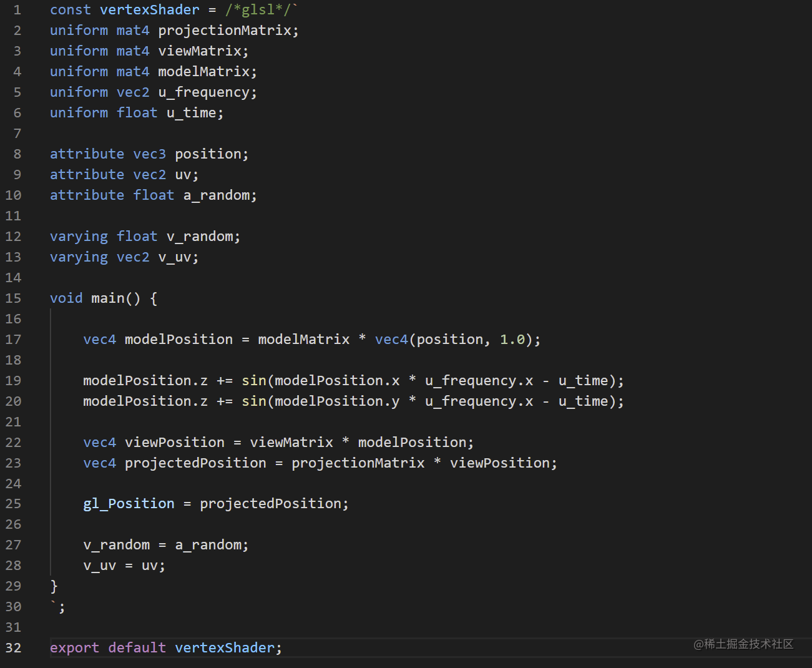812x668 pixels.
Task: Click the projectedPosition variable on line 23
Action: pos(195,463)
